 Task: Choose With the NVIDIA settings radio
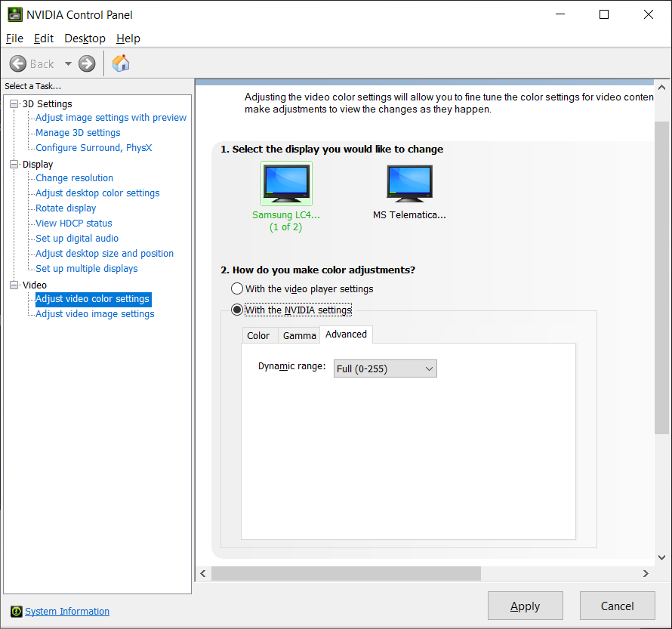(237, 310)
